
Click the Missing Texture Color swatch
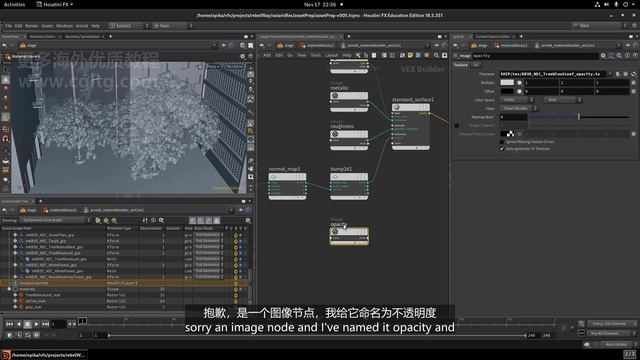(x=507, y=134)
